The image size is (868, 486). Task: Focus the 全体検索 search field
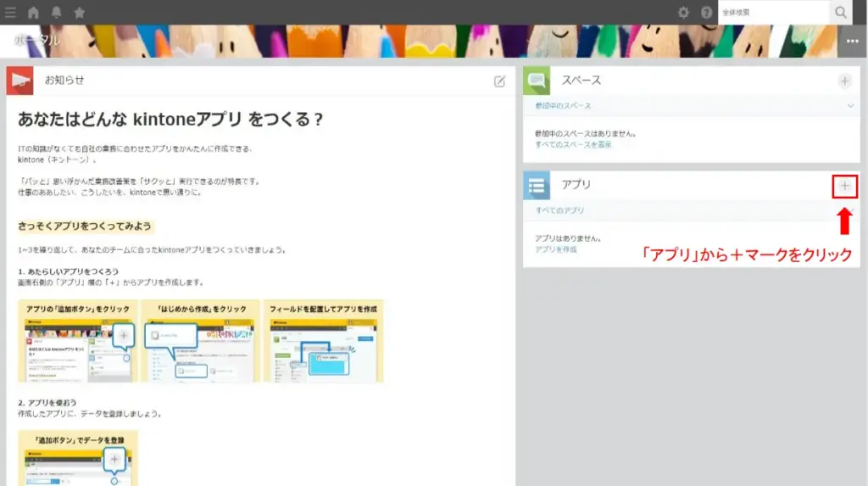(x=774, y=12)
